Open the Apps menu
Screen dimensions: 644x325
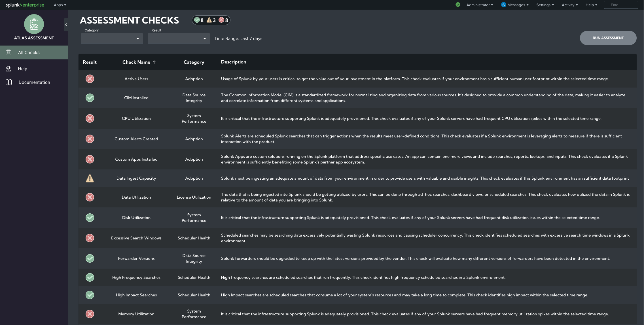[x=60, y=5]
